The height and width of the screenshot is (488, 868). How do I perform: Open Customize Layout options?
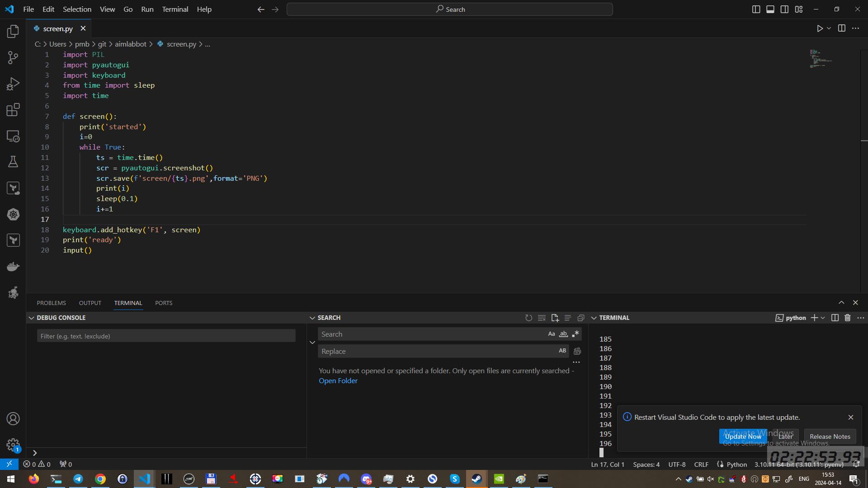point(799,9)
